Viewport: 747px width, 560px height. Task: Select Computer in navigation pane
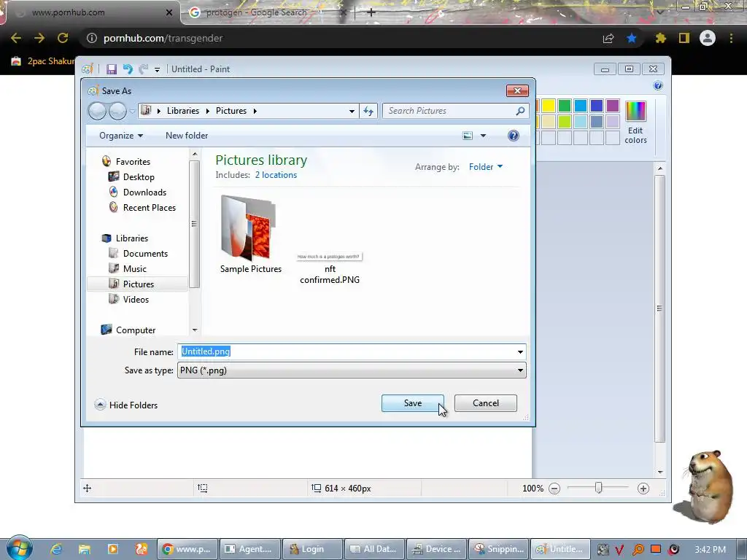(136, 330)
